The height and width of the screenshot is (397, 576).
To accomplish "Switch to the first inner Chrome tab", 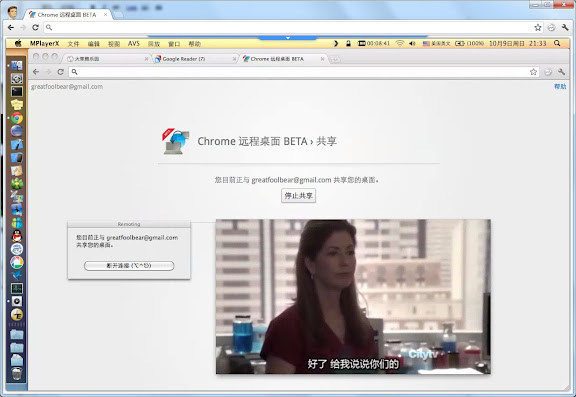I will (107, 59).
